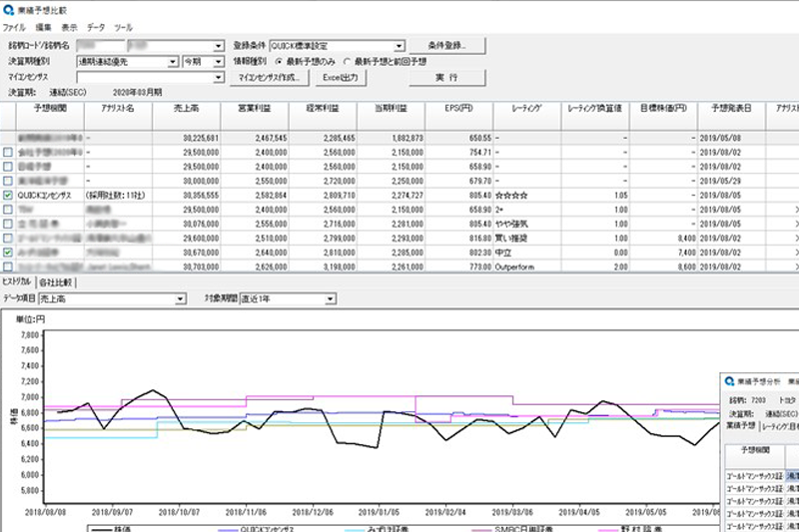Viewport: 799px width, 532px height.
Task: Click the Outperform rating cell
Action: point(527,266)
